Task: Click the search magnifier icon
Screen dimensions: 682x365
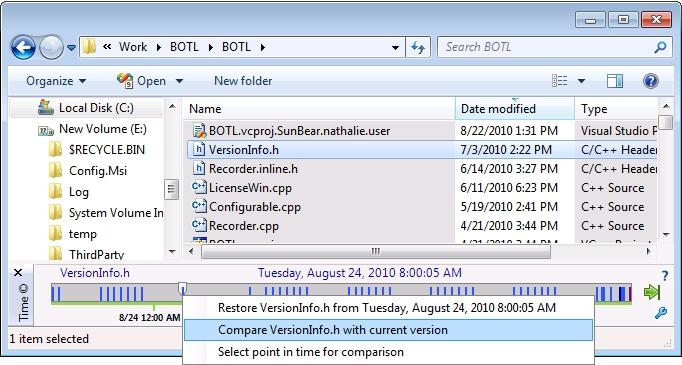Action: point(660,47)
